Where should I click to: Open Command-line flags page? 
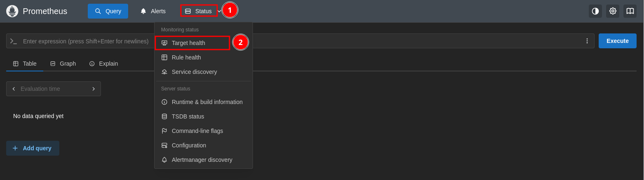(x=197, y=131)
